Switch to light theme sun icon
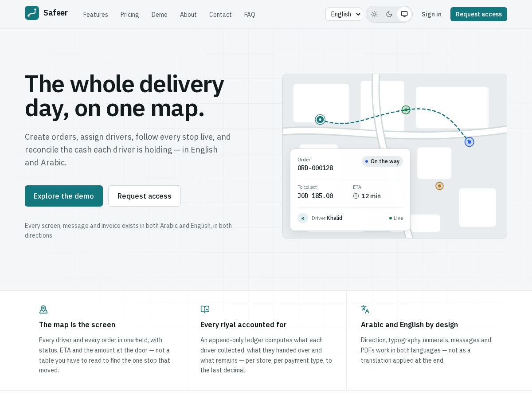 (374, 14)
